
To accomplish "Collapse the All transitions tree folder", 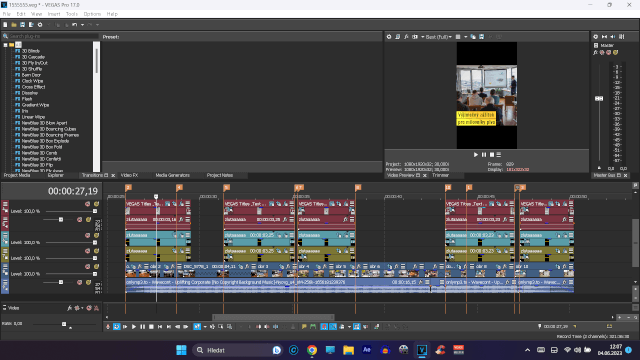I will coord(5,45).
